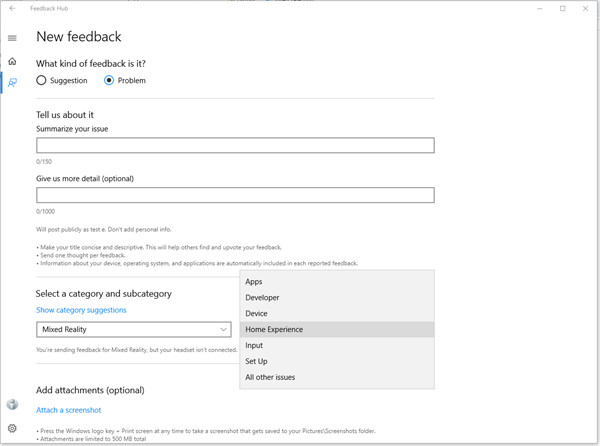Open the Settings gear icon
The image size is (600, 446).
point(12,429)
